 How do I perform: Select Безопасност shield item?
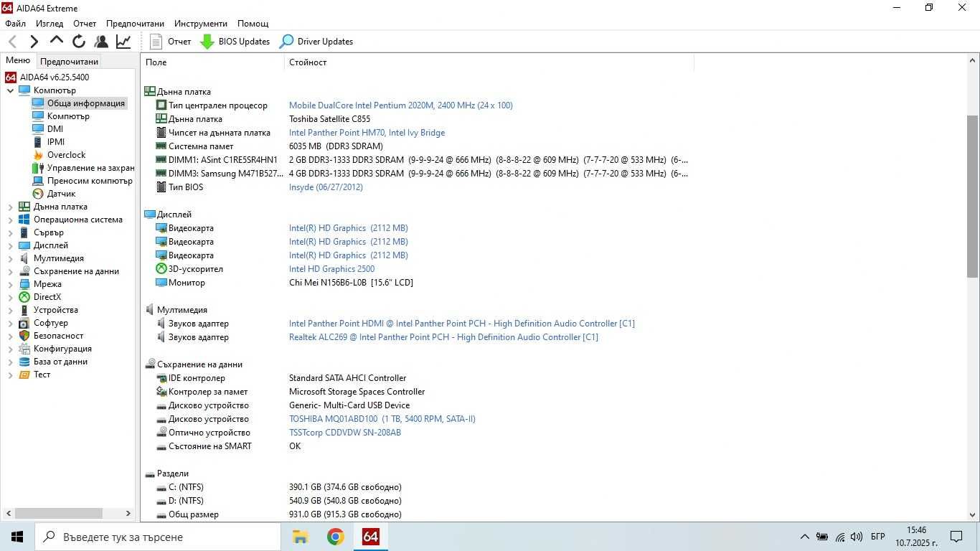[58, 336]
